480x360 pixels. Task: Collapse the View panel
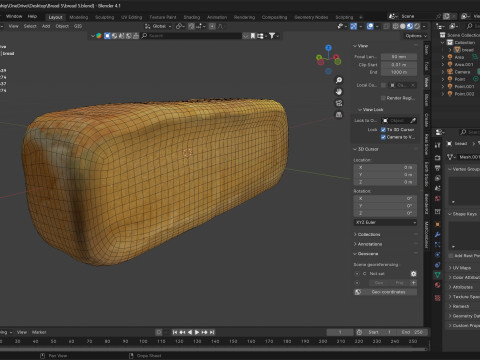click(x=361, y=46)
